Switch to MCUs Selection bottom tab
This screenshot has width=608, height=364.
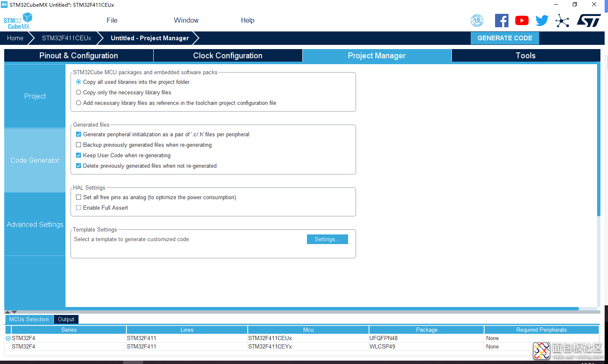tap(29, 319)
